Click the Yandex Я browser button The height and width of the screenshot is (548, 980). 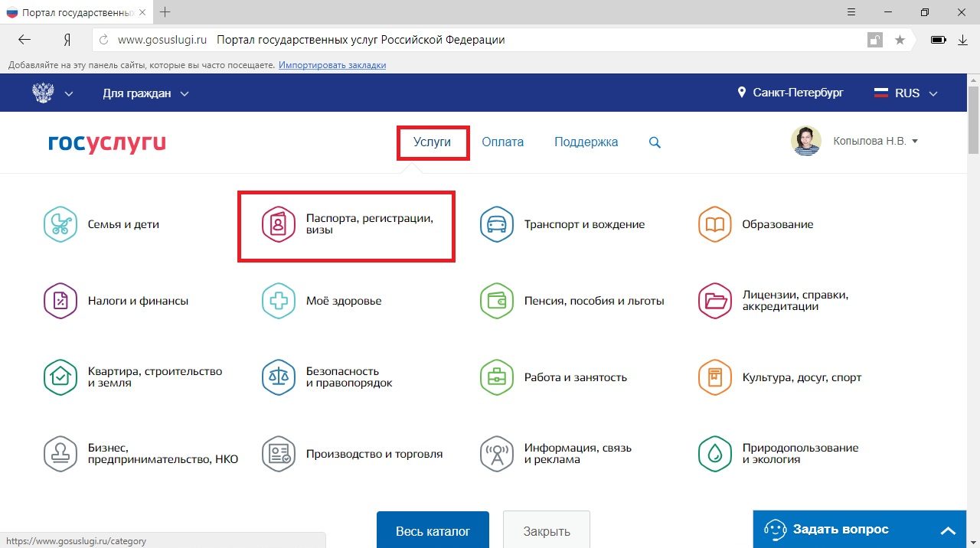point(67,40)
